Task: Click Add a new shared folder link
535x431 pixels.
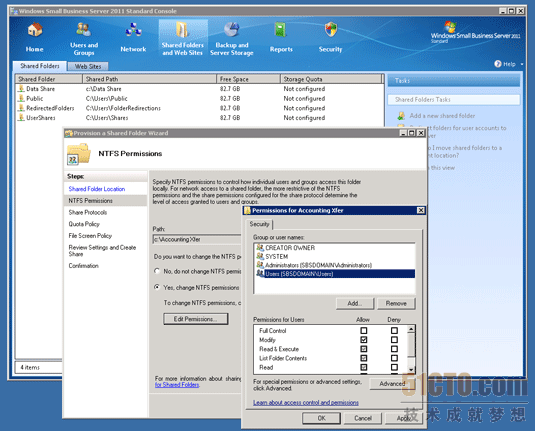Action: tap(442, 116)
